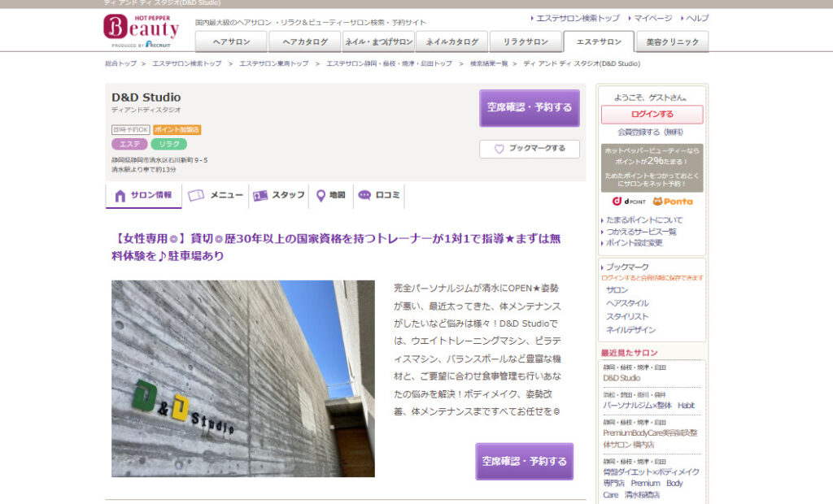Click the house icon for サロン情報

pyautogui.click(x=120, y=196)
